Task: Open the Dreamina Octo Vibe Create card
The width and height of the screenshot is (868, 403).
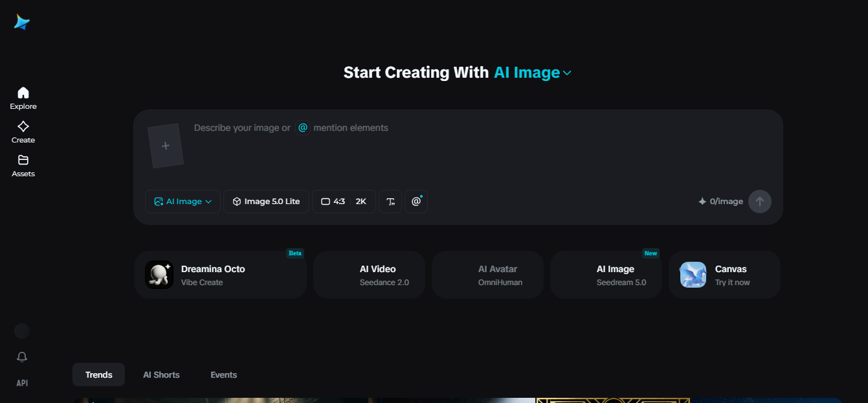Action: (221, 275)
